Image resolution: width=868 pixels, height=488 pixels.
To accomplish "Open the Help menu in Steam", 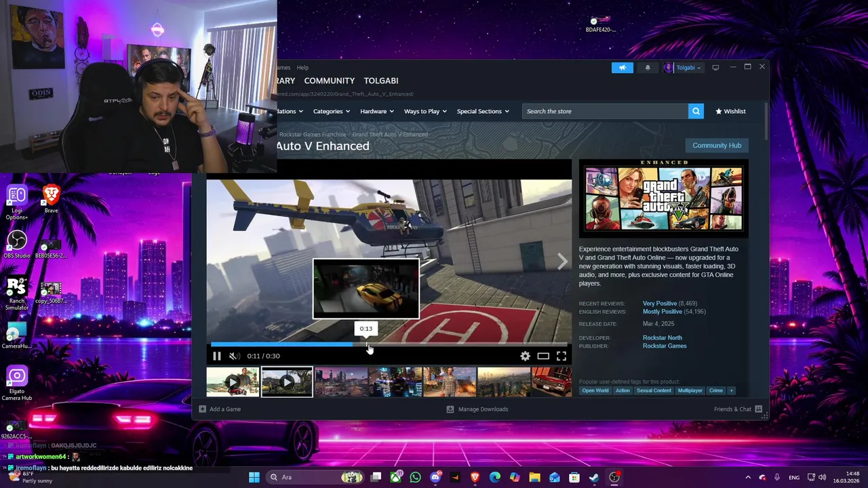I will click(x=302, y=68).
